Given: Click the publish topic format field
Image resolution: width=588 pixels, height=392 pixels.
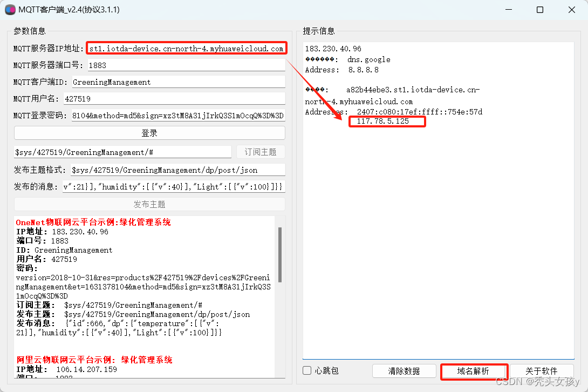Looking at the screenshot, I should [x=178, y=170].
